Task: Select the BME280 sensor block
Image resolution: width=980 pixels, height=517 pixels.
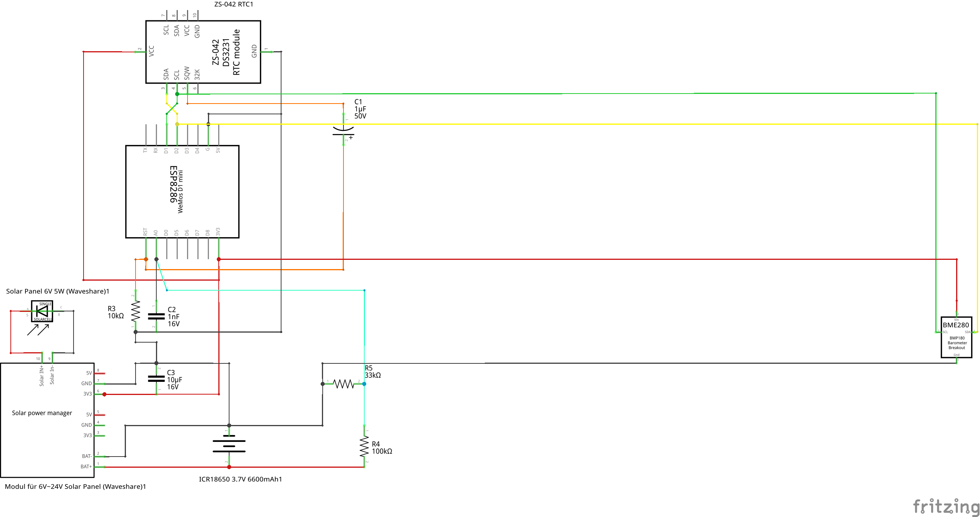Action: pyautogui.click(x=956, y=337)
